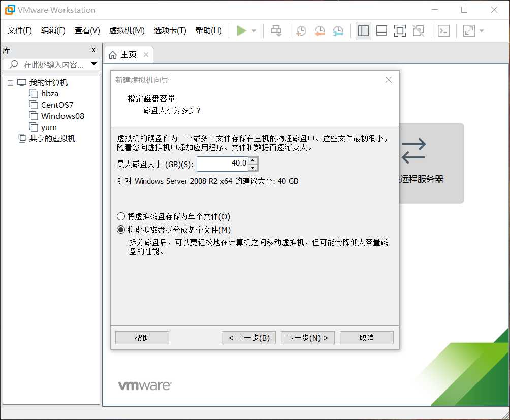Viewport: 510px width, 420px height.
Task: Select the Windows08 virtual machine
Action: (63, 116)
